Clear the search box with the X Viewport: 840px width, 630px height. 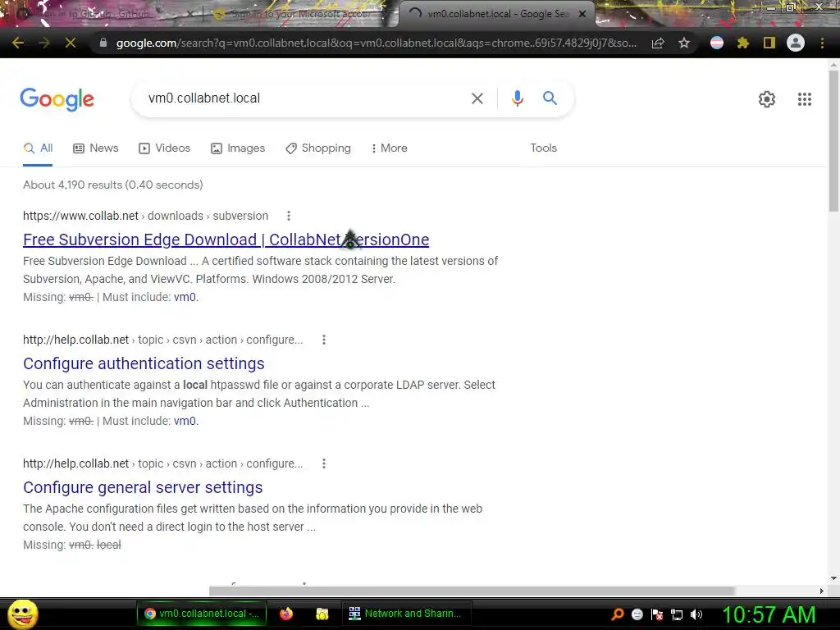pyautogui.click(x=477, y=98)
